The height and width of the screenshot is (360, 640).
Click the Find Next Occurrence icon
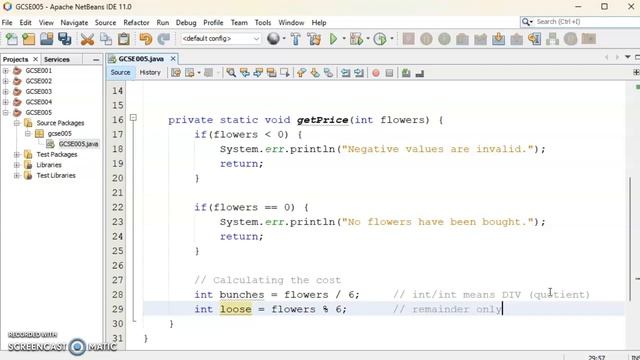pyautogui.click(x=258, y=73)
